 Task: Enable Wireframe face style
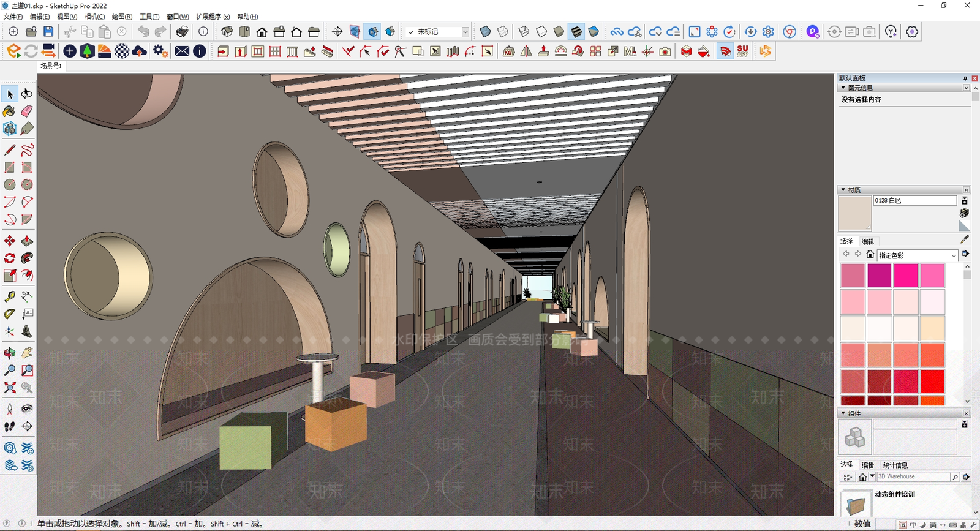[524, 31]
